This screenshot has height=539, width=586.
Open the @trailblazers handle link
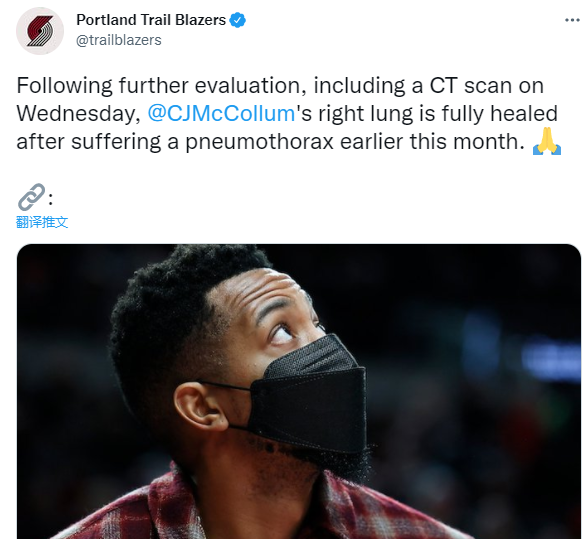118,40
